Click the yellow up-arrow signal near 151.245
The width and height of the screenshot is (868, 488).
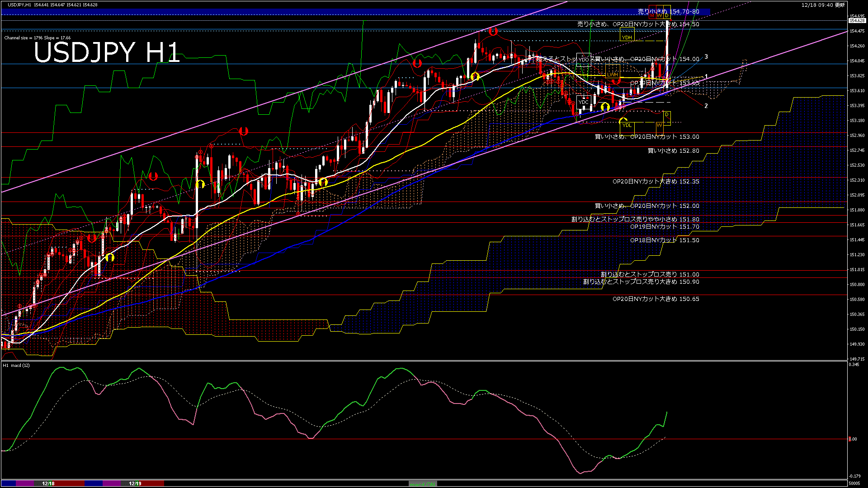tap(110, 258)
